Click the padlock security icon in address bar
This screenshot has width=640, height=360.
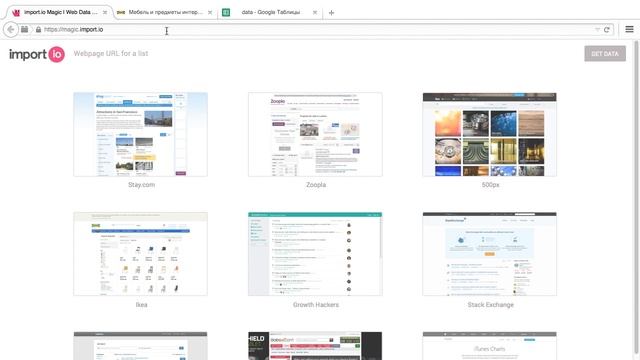point(38,29)
